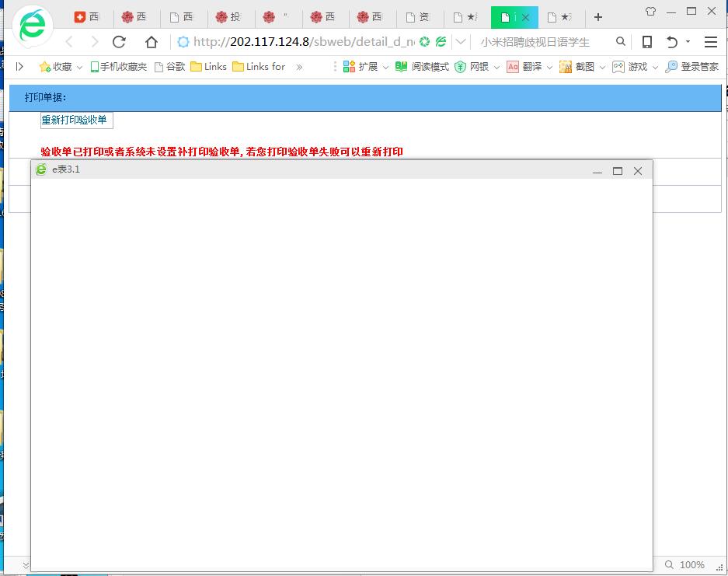Open the Links bookmark folder

pos(208,67)
